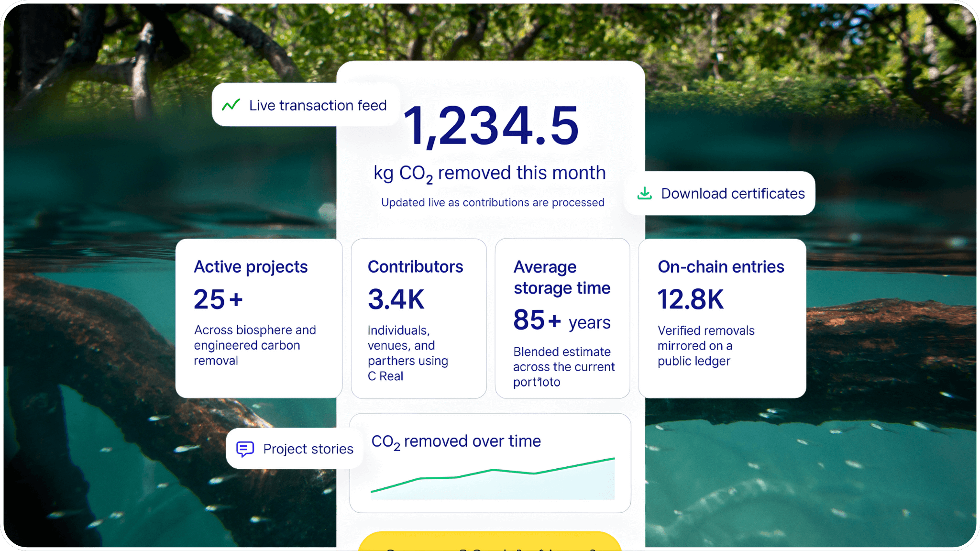Screen dimensions: 980x551
Task: Select the Average storage time card
Action: pos(562,318)
